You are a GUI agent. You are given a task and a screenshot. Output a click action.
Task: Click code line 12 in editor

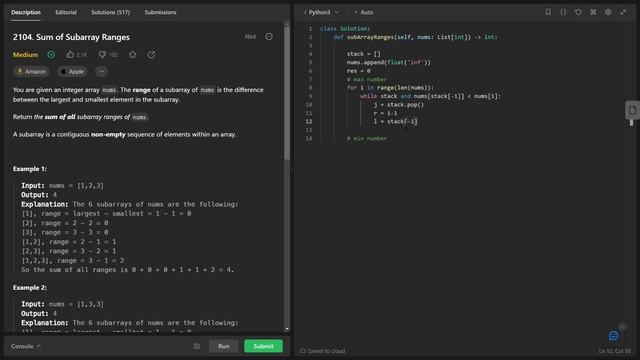(x=395, y=121)
